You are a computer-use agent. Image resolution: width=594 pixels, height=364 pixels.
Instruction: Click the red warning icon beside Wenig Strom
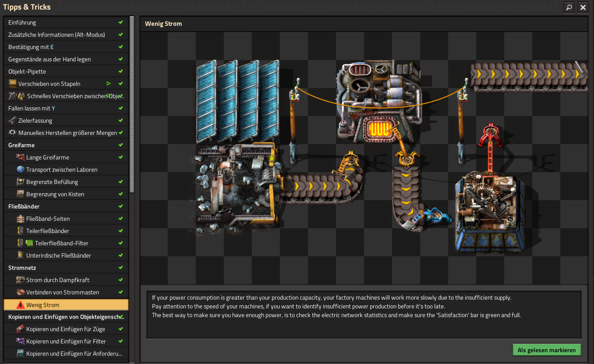[20, 304]
